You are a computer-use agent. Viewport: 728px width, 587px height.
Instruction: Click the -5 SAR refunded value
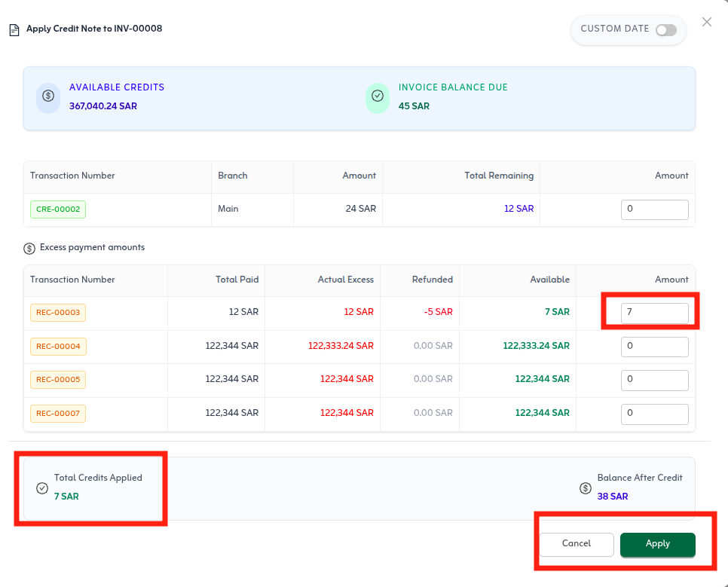(x=438, y=312)
